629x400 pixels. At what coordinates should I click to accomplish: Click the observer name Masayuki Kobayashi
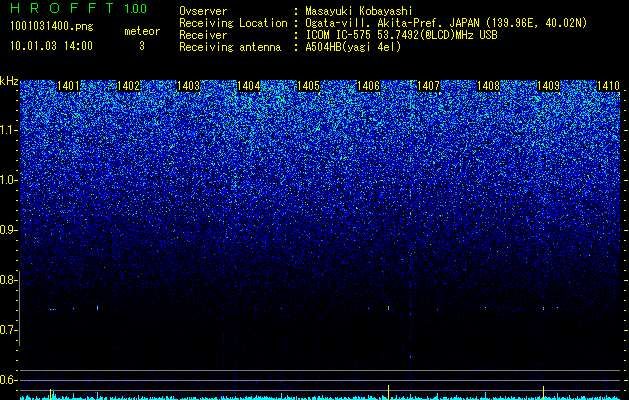359,11
